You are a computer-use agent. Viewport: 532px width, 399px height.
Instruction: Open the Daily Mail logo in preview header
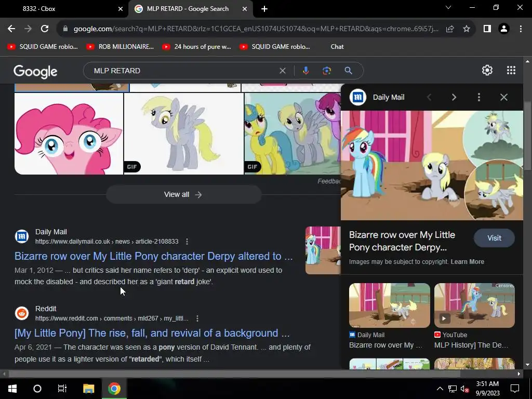click(358, 97)
